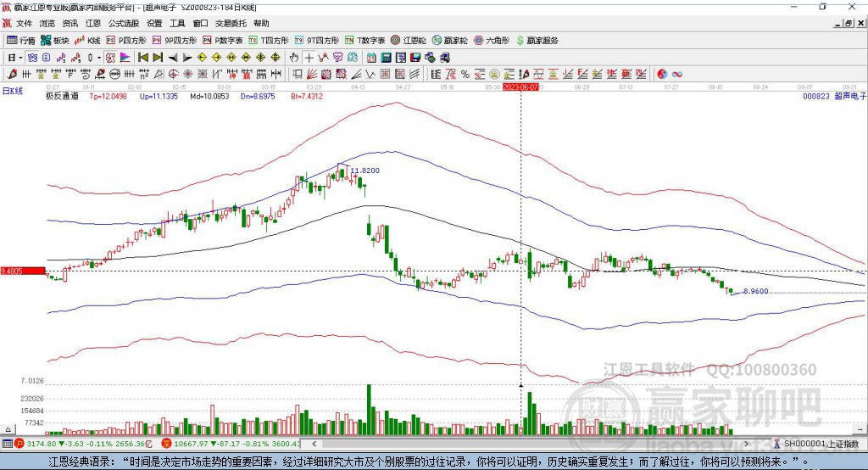Screen dimensions: 868x470
Task: Click the 11.8200 high price label
Action: click(x=365, y=171)
